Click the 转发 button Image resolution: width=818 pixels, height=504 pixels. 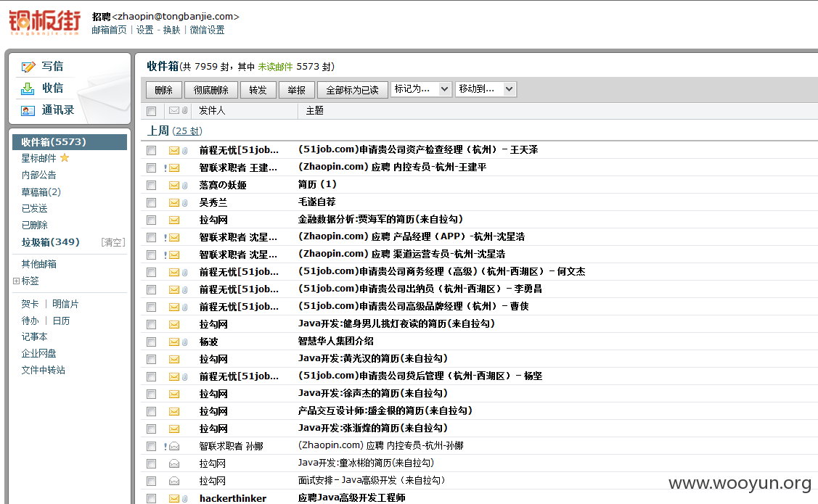pyautogui.click(x=258, y=90)
